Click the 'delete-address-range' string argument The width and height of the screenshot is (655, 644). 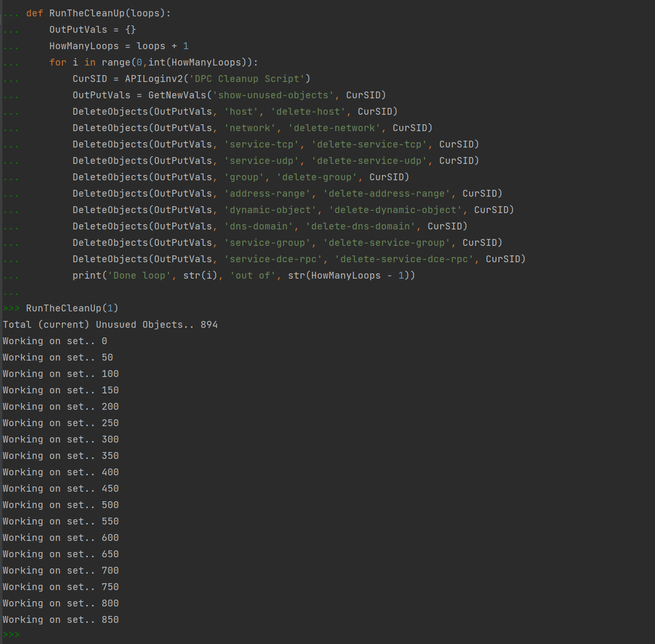point(387,194)
